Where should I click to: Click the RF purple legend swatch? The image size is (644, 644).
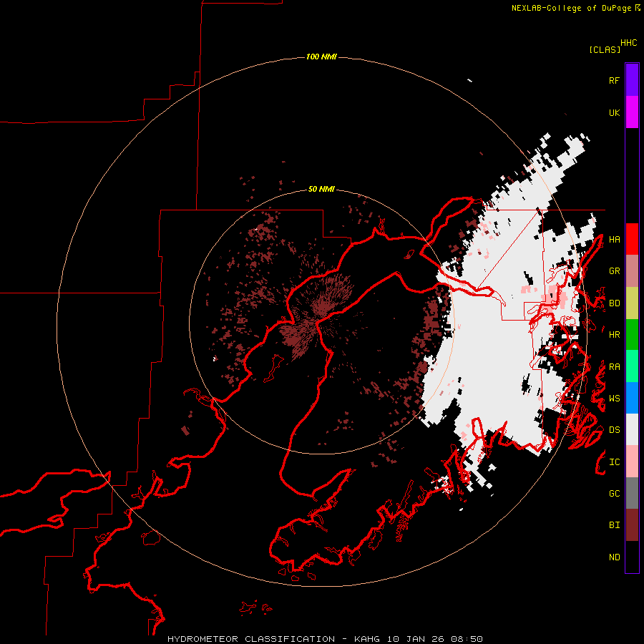tap(632, 80)
